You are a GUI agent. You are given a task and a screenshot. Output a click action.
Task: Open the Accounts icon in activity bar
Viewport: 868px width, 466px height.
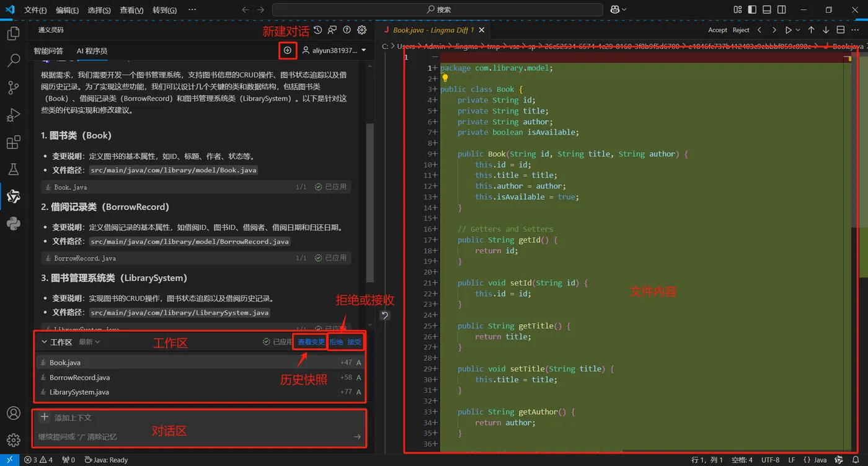tap(13, 413)
